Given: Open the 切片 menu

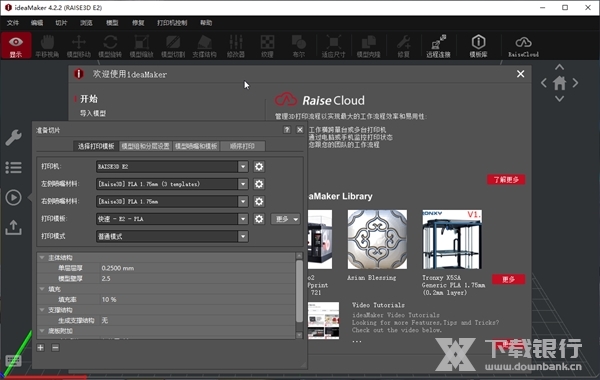Looking at the screenshot, I should [61, 23].
